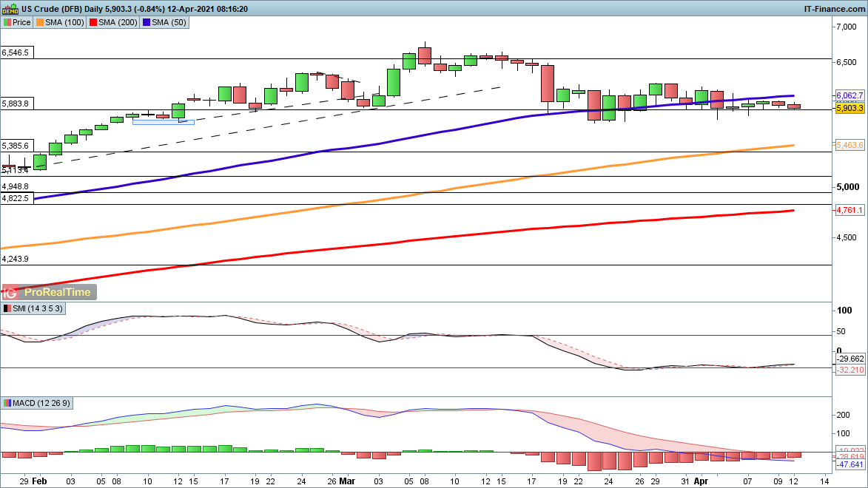Viewport: 868px width, 488px height.
Task: Open MACD (12 26 9) indicator settings
Action: (x=43, y=403)
